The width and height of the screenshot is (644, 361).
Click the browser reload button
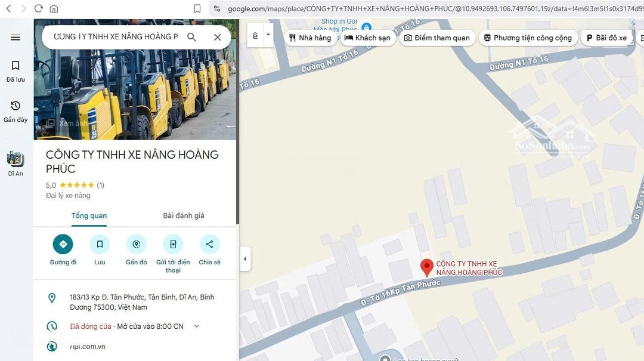click(38, 8)
